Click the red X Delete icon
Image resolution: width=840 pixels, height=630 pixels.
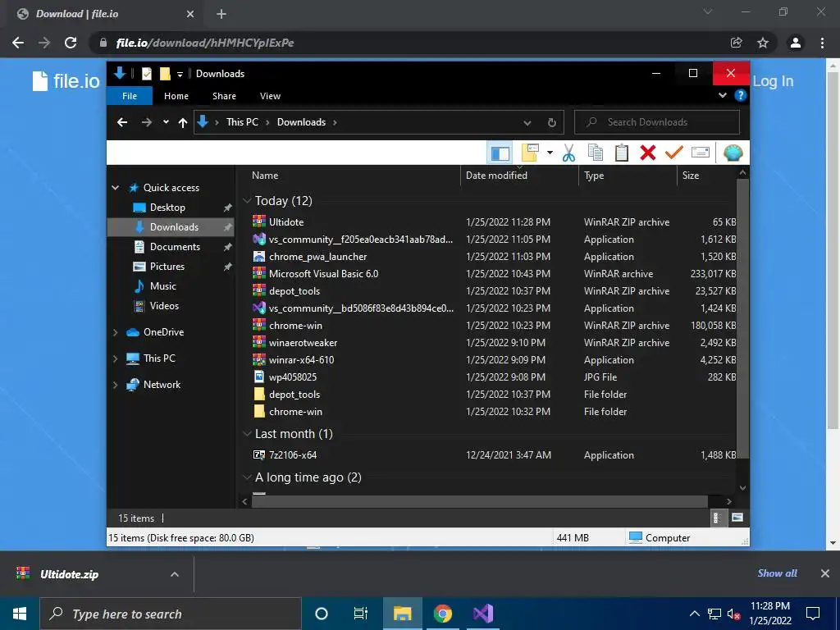[x=648, y=153]
